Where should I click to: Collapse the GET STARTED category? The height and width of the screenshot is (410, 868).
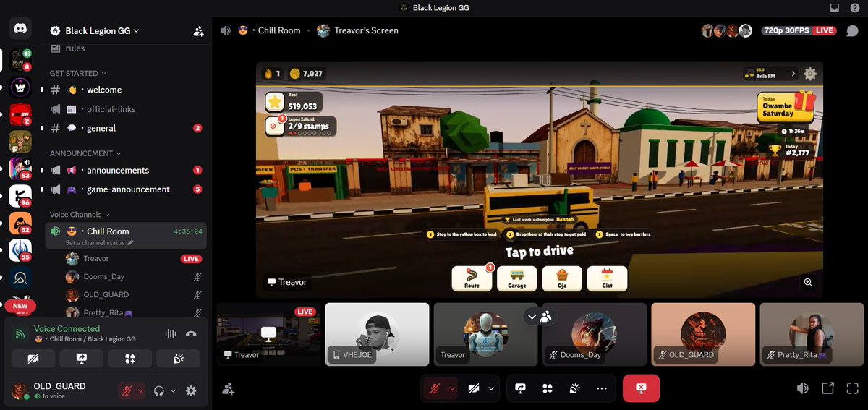click(x=77, y=73)
